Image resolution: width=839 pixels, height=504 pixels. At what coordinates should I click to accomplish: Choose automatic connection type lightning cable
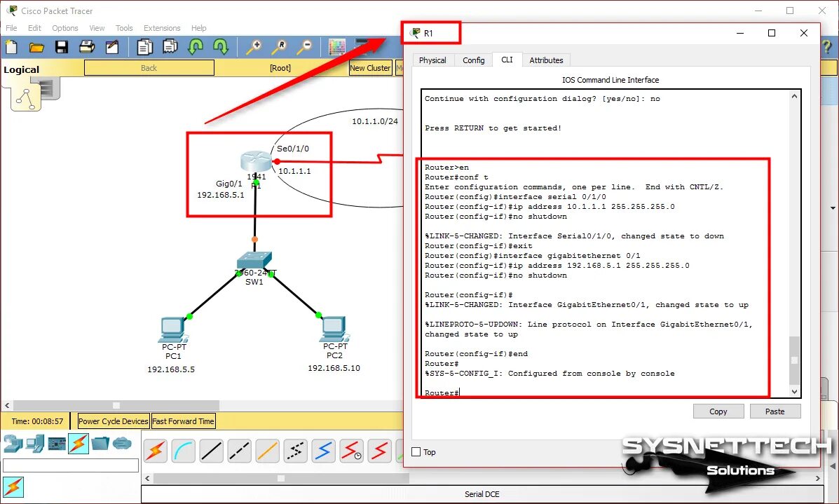[x=155, y=451]
